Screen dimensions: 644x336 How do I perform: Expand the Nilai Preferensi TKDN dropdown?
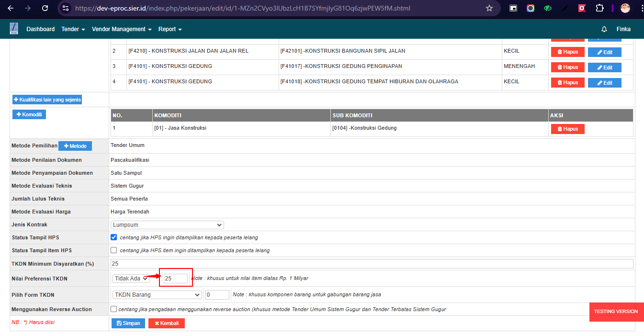tap(131, 279)
